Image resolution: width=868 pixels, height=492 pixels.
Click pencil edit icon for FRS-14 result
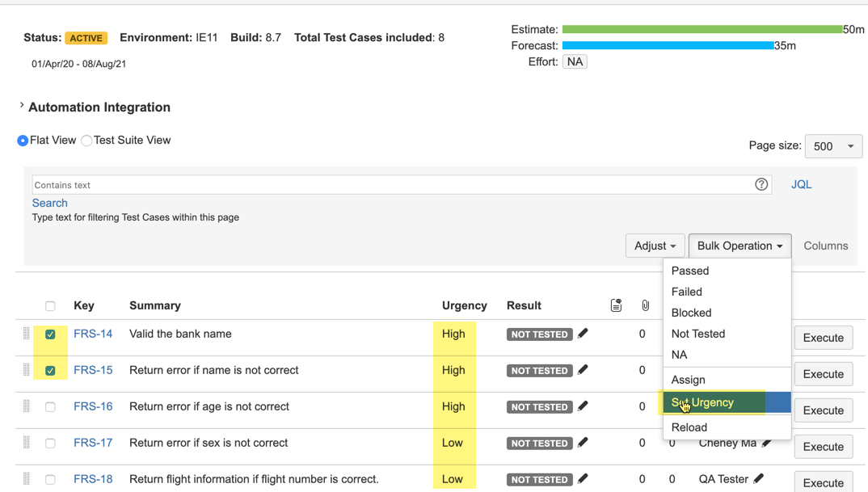coord(583,334)
